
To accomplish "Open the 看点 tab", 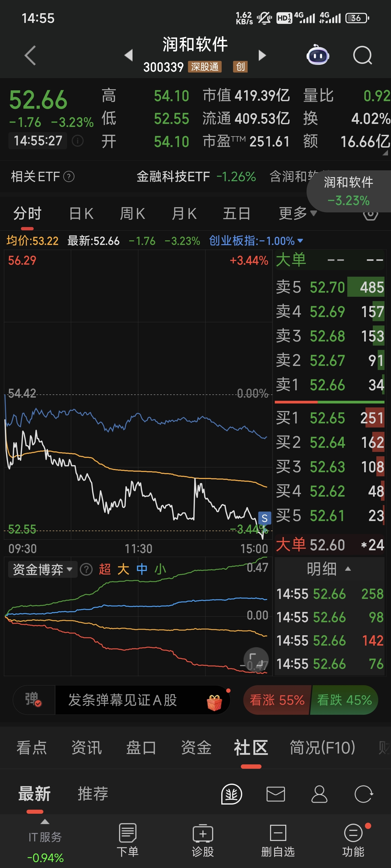I will click(x=31, y=747).
